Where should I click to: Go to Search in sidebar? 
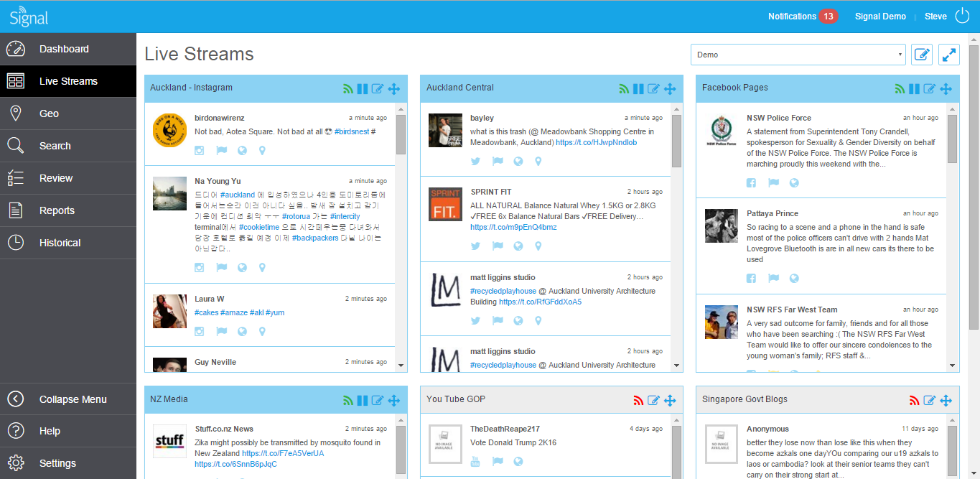tap(68, 146)
